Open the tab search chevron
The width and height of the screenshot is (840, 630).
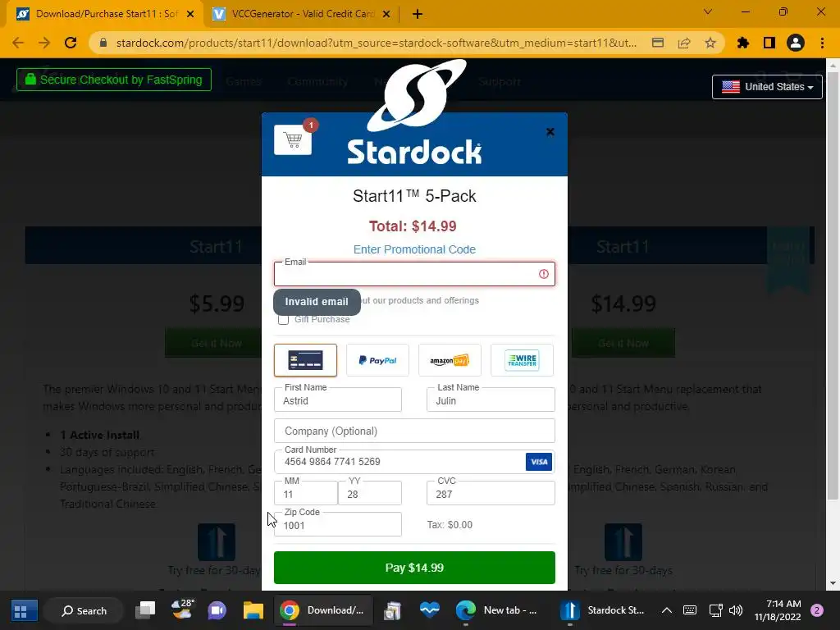[708, 11]
